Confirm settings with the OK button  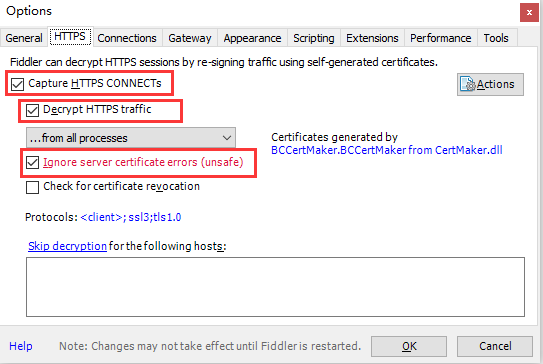click(x=409, y=346)
